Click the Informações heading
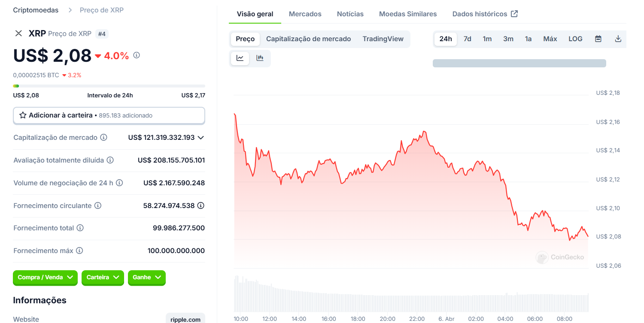This screenshot has height=323, width=644. 39,300
